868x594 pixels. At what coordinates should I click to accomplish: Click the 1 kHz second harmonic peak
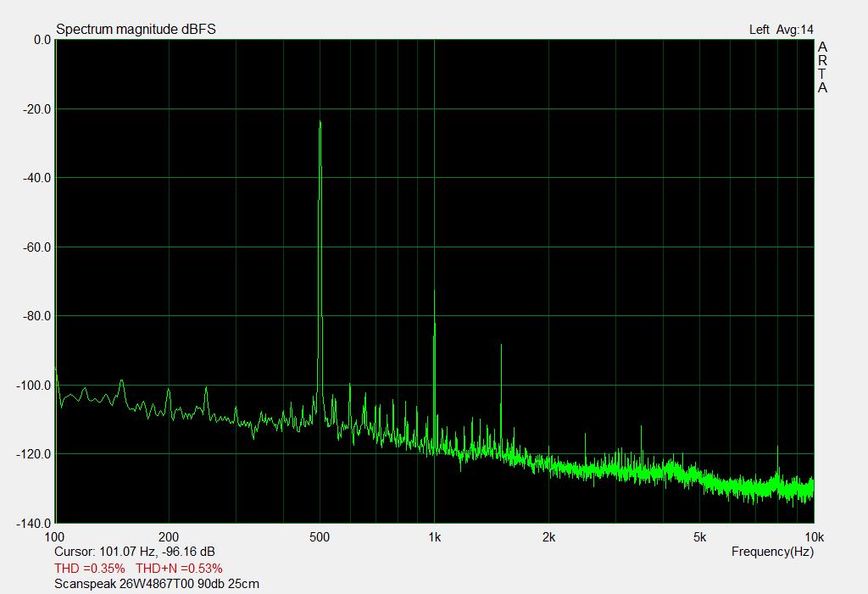(434, 292)
